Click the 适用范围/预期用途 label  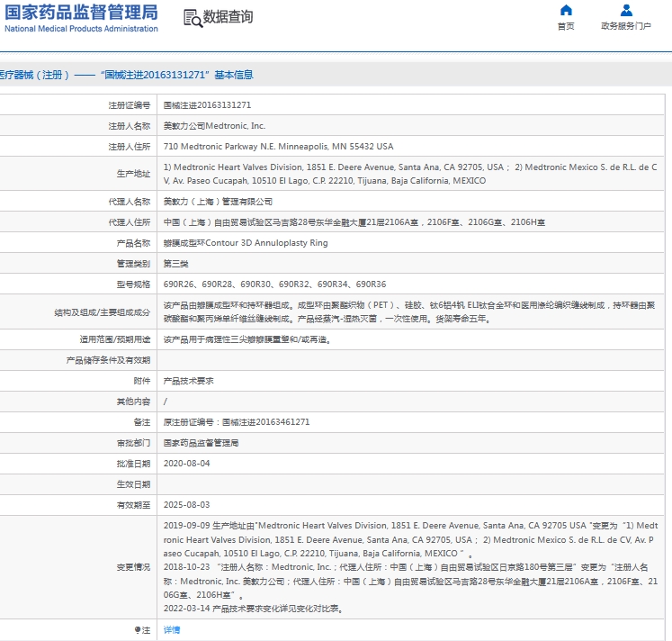click(x=115, y=339)
